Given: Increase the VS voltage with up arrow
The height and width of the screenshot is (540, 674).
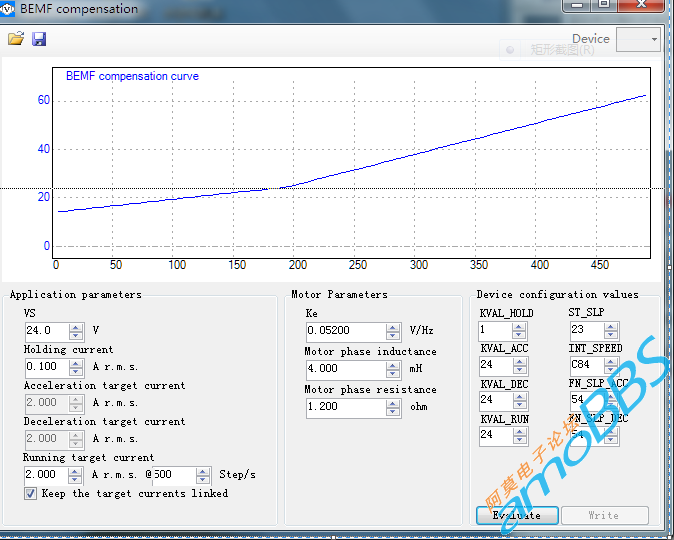Looking at the screenshot, I should (76, 328).
